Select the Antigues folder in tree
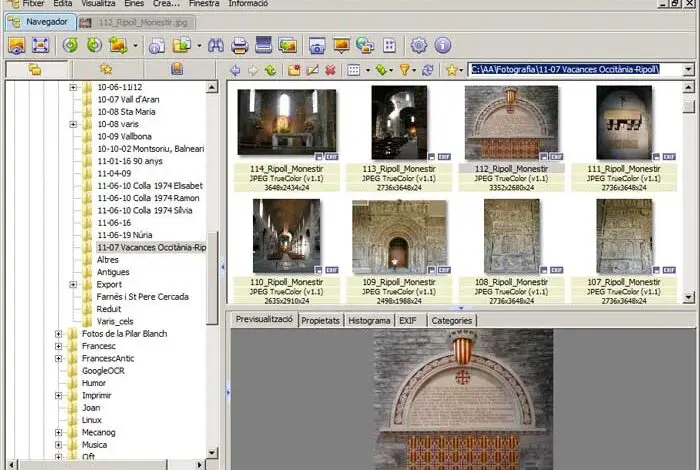The width and height of the screenshot is (700, 470). 112,272
